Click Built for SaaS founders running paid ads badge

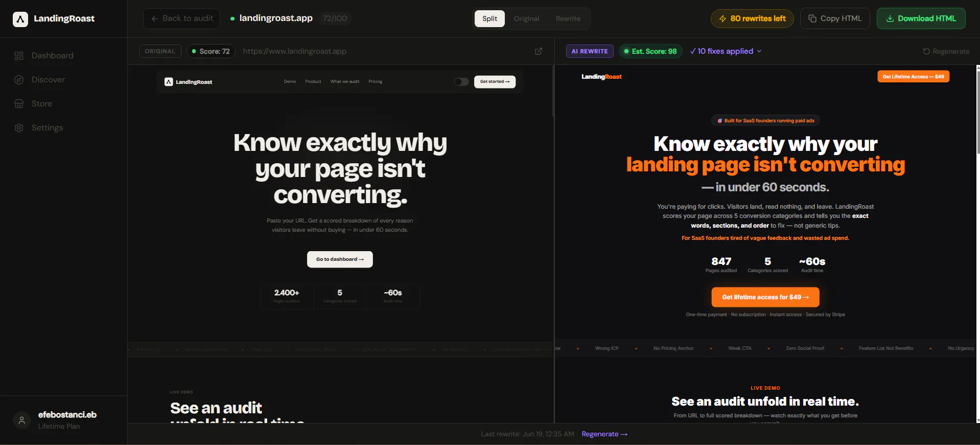click(765, 121)
